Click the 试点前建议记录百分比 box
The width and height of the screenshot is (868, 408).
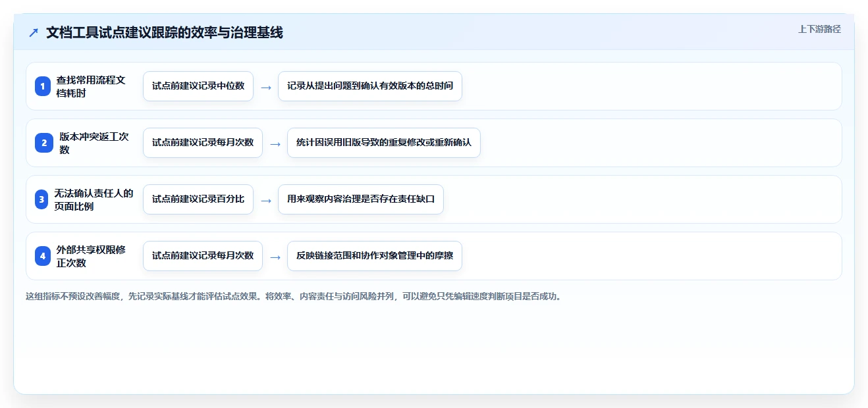(x=198, y=199)
